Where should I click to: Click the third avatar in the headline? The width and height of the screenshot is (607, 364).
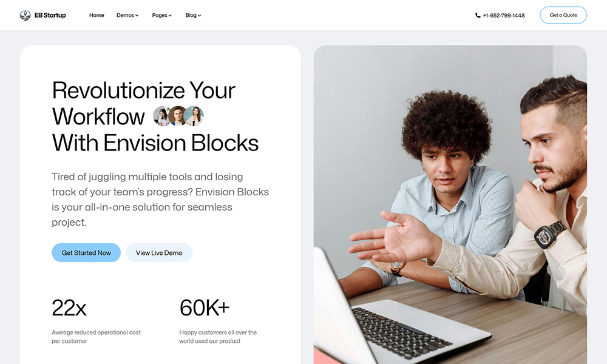[194, 116]
